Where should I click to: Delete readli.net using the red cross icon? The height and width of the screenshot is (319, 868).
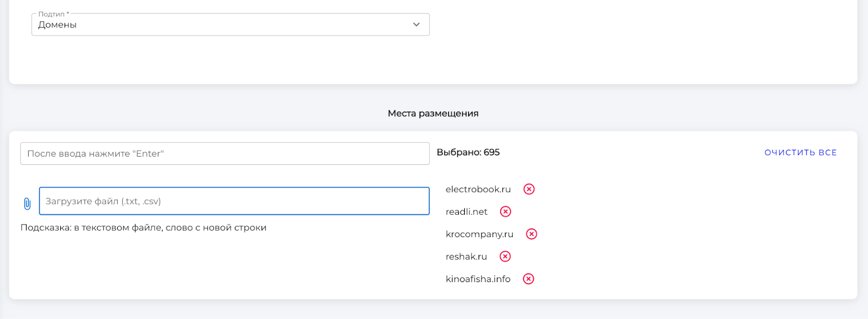click(x=506, y=212)
